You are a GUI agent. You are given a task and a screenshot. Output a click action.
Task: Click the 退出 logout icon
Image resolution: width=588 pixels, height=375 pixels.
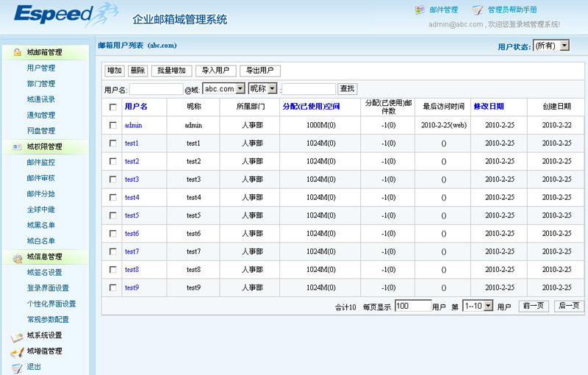point(16,367)
